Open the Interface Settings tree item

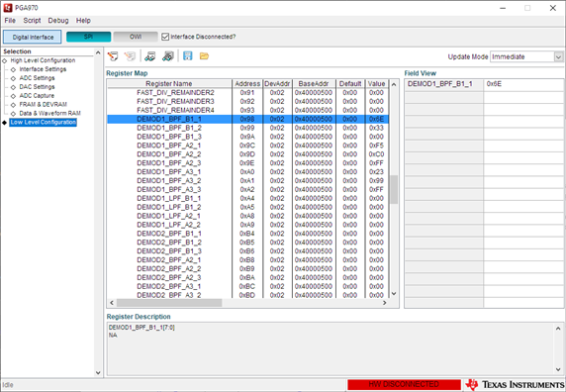[43, 69]
